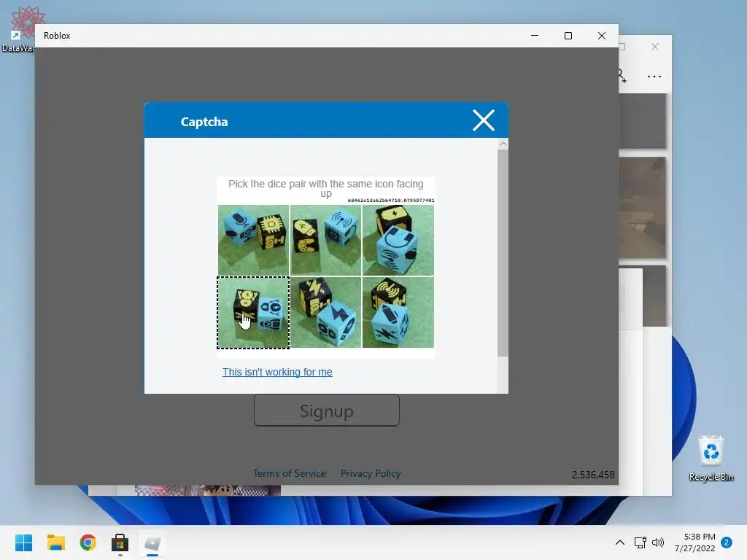This screenshot has height=560, width=747.
Task: Click the version number 2.536.458
Action: 593,475
